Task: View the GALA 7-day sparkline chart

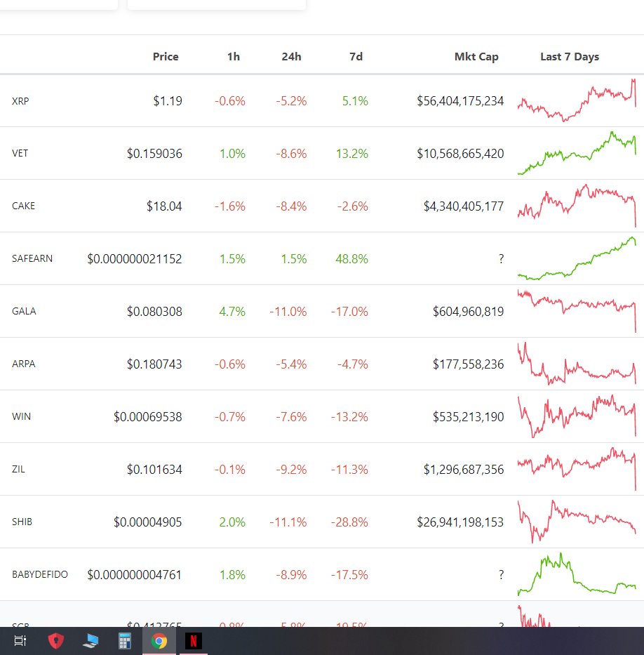Action: [x=577, y=311]
